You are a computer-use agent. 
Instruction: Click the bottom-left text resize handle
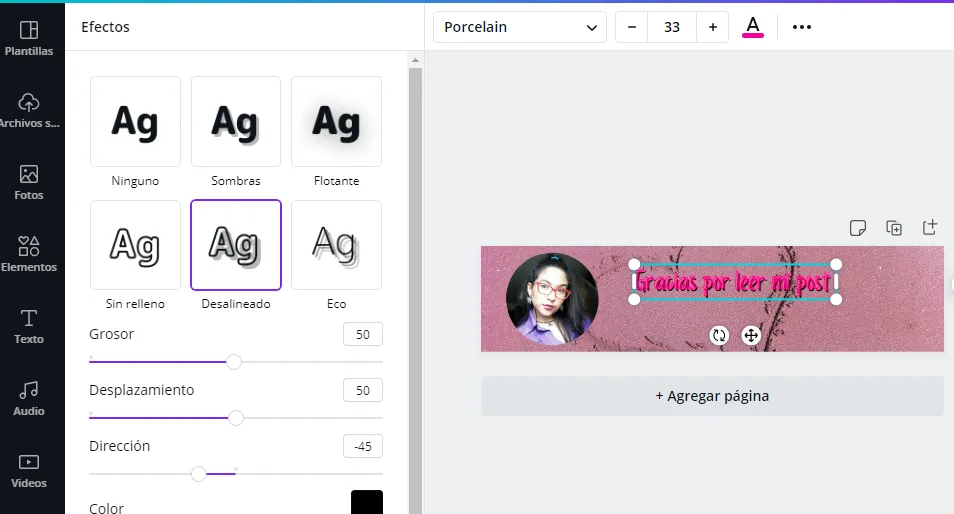tap(634, 299)
